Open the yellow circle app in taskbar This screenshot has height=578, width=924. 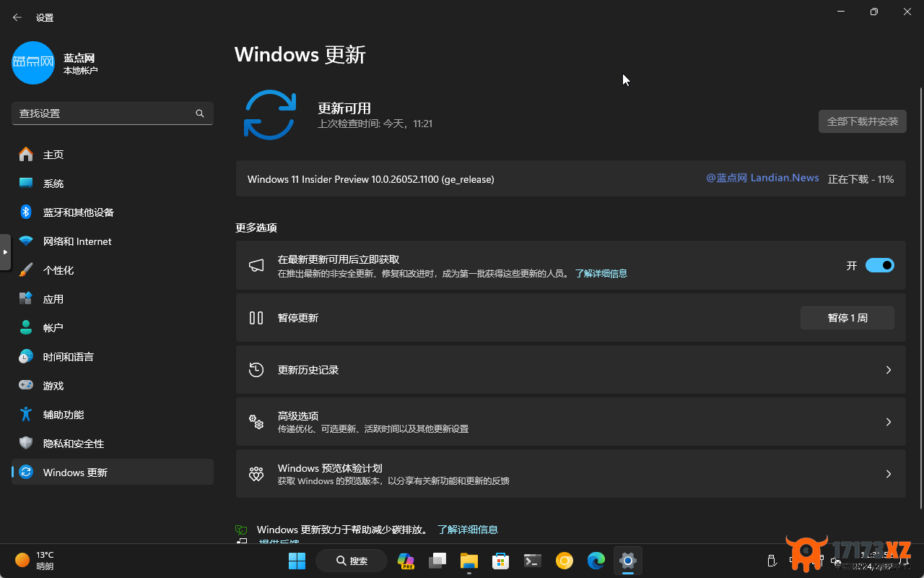(565, 561)
